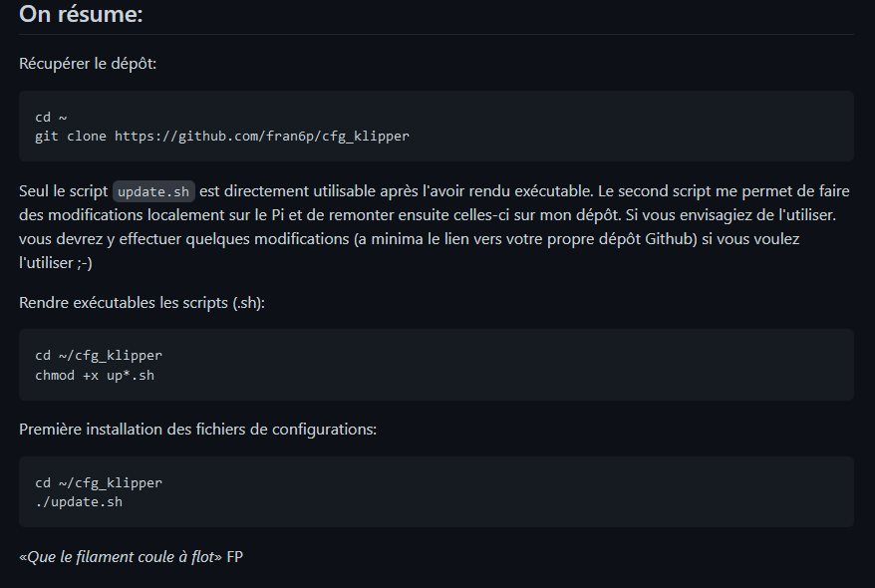
Task: Click the "FP" signature after the quote
Action: (x=234, y=557)
